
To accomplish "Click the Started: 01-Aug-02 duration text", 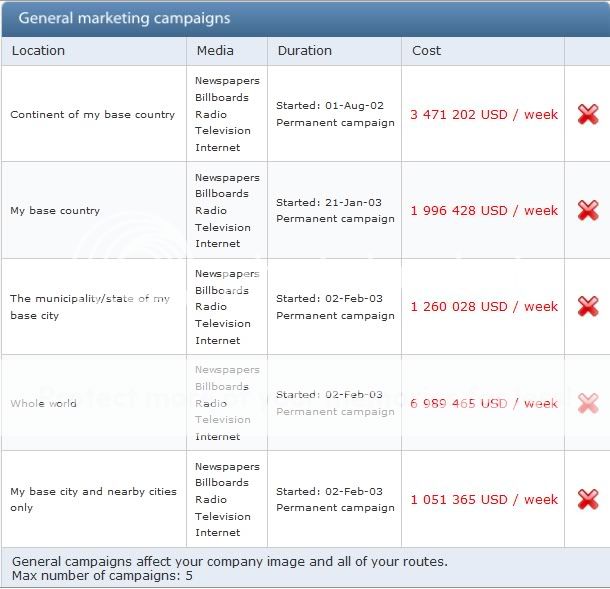I will point(329,105).
